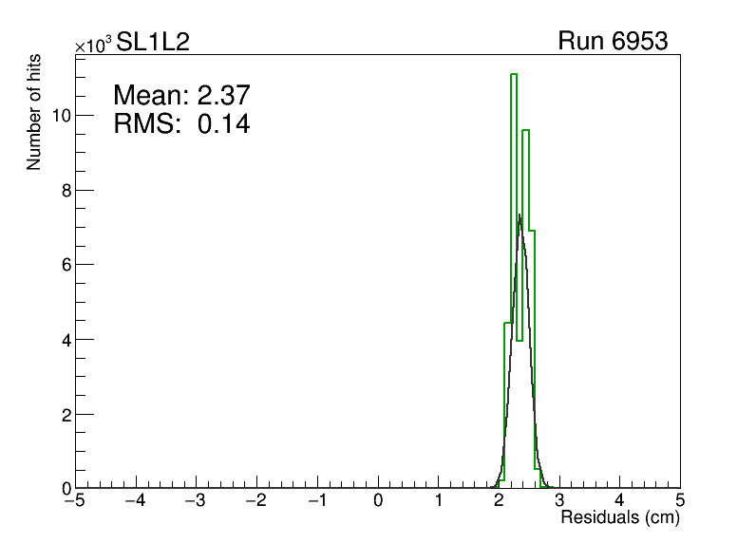Click the Number of hits y-axis title
The height and width of the screenshot is (543, 756).
pyautogui.click(x=34, y=114)
